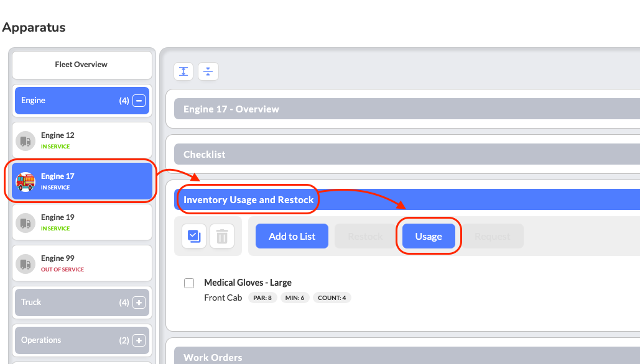640x364 pixels.
Task: Click the Engine 19 truck icon
Action: point(26,223)
